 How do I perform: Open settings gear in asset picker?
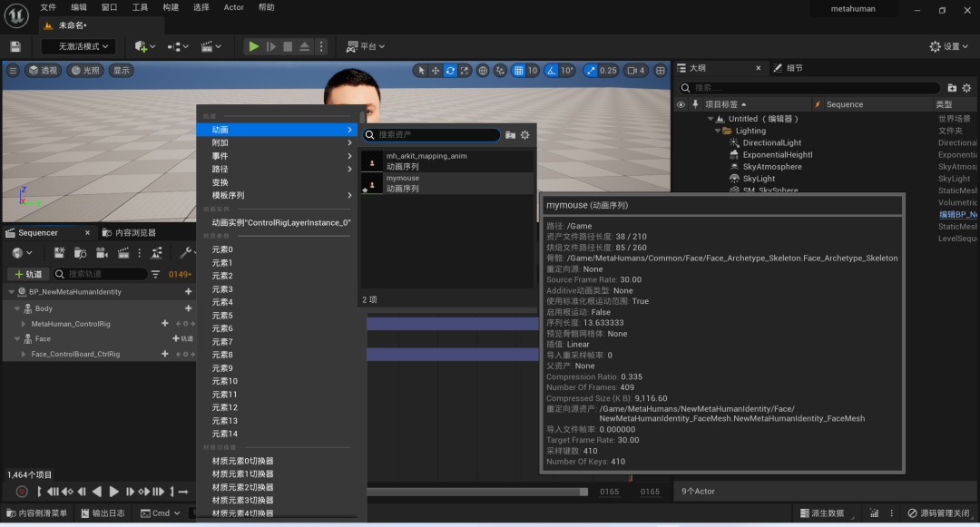point(525,135)
